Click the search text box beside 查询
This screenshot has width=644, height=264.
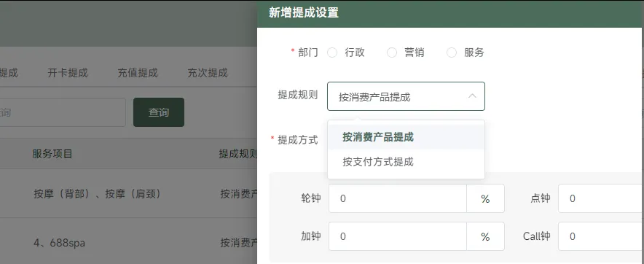(x=63, y=112)
